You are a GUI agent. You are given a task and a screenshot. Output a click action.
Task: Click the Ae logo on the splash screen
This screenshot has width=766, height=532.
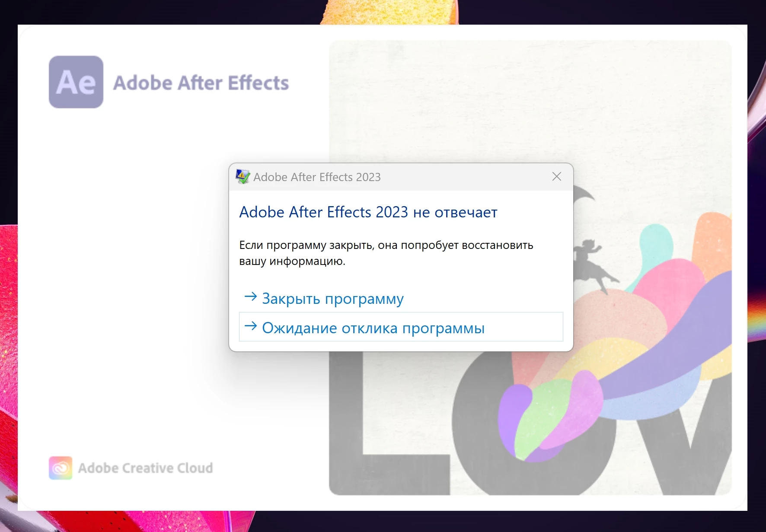[76, 82]
